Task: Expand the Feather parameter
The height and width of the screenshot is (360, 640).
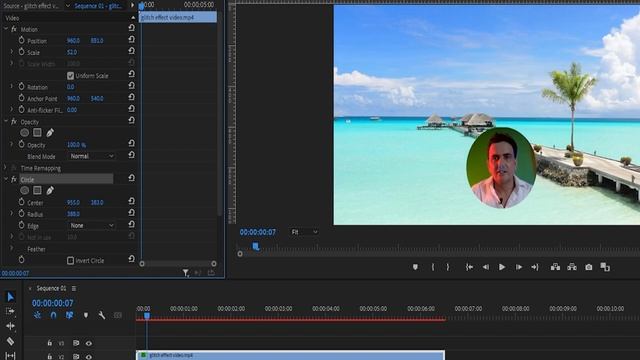Action: pyautogui.click(x=11, y=248)
